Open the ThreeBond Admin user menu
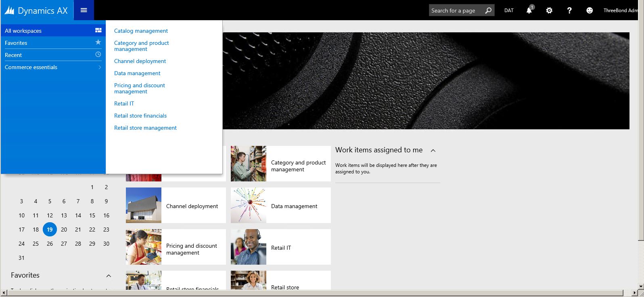This screenshot has width=644, height=297. [621, 11]
